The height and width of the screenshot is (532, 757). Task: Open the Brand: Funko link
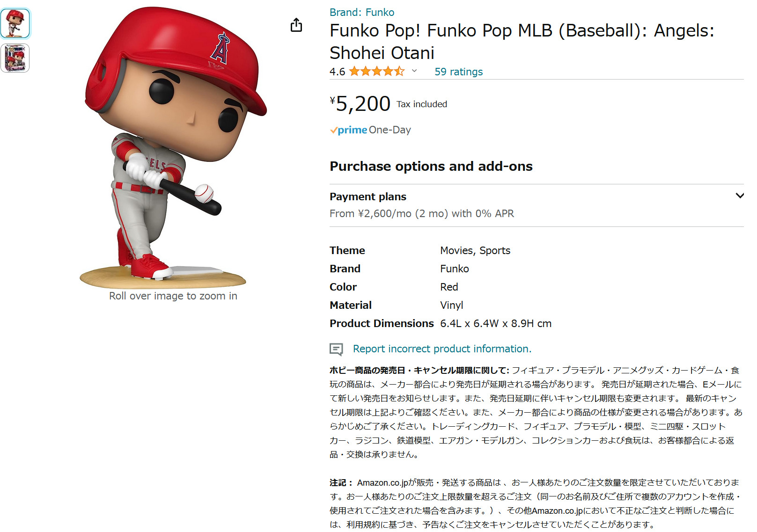(362, 12)
